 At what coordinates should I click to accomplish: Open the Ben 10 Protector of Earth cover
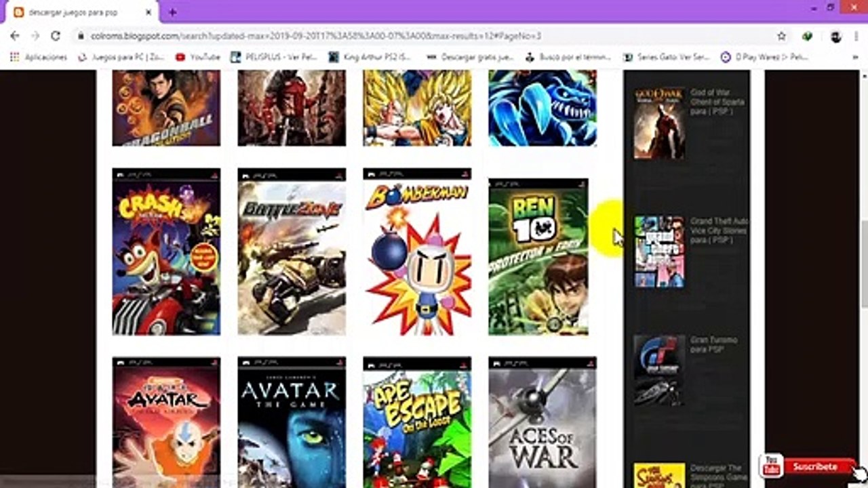point(538,257)
